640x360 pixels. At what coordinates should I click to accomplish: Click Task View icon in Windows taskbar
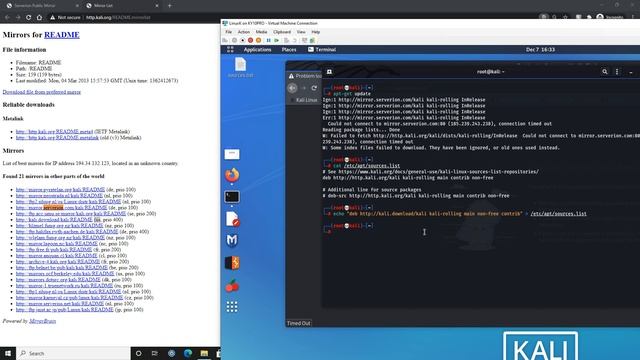pos(155,353)
